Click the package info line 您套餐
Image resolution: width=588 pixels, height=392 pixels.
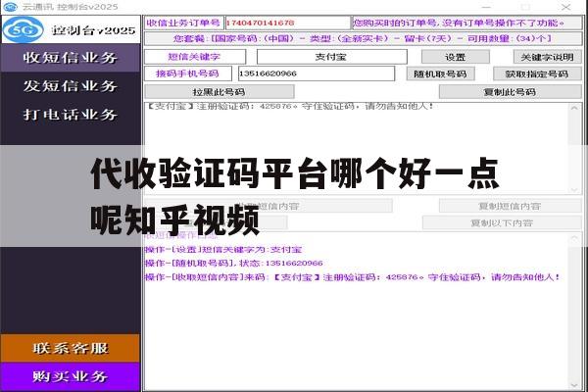(363, 38)
